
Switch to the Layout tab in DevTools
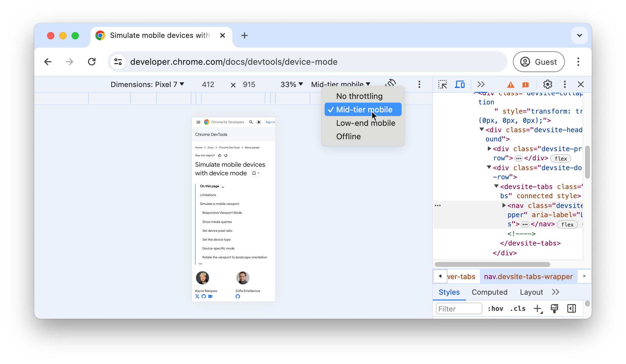tap(531, 292)
